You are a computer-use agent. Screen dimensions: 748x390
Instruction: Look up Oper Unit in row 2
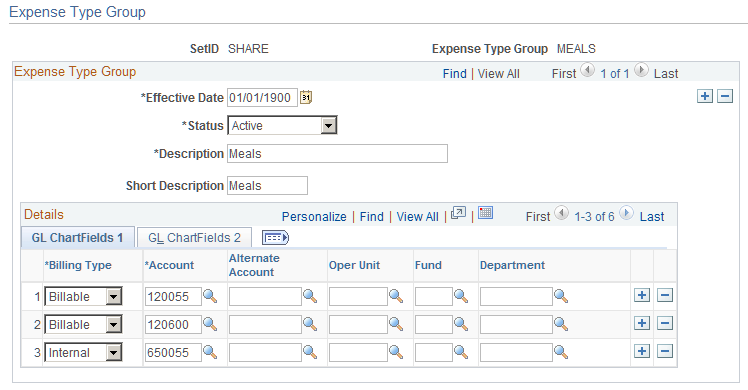[396, 324]
